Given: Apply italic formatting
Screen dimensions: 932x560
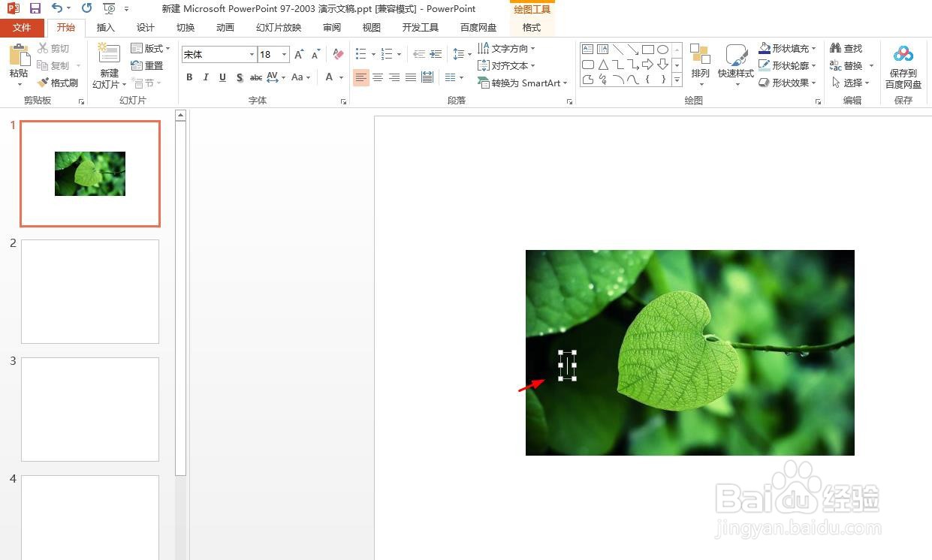Looking at the screenshot, I should click(206, 77).
